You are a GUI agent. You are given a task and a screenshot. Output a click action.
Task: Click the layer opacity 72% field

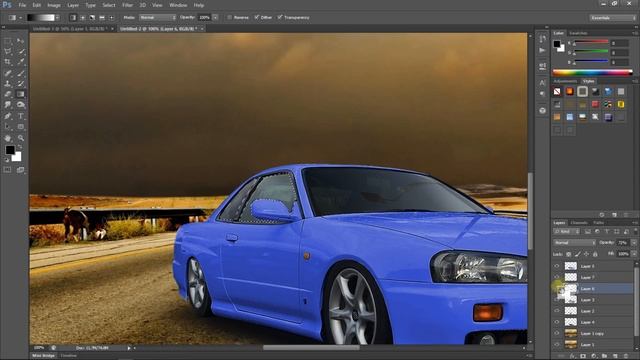622,242
